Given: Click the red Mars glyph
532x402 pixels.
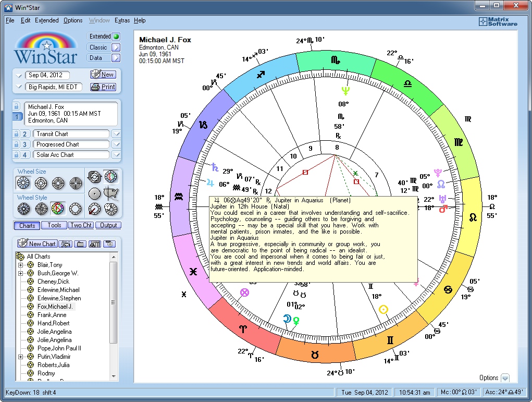Looking at the screenshot, I should tap(443, 209).
